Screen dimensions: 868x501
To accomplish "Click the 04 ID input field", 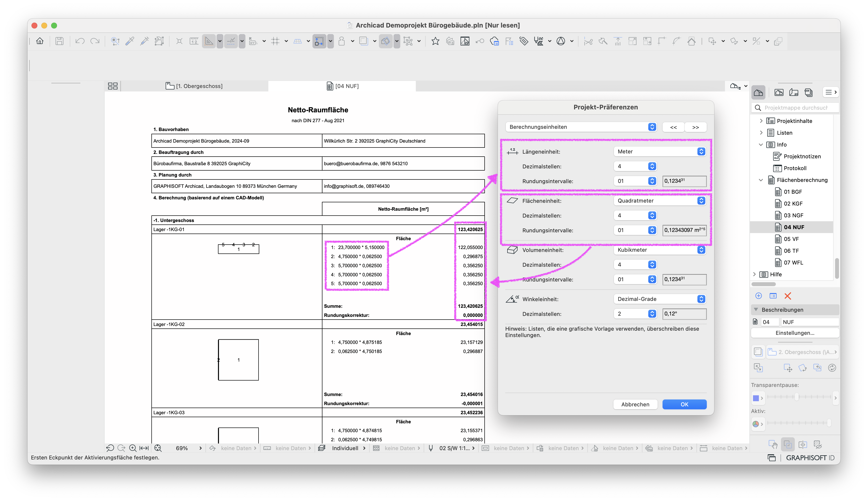I will pyautogui.click(x=769, y=322).
